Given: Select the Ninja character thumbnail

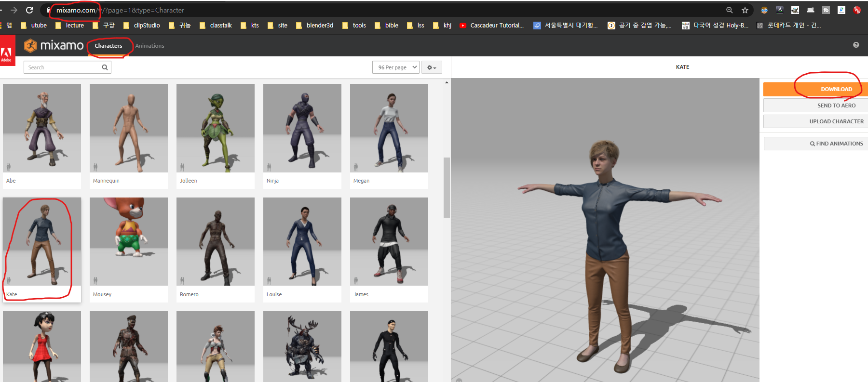Looking at the screenshot, I should click(x=302, y=128).
